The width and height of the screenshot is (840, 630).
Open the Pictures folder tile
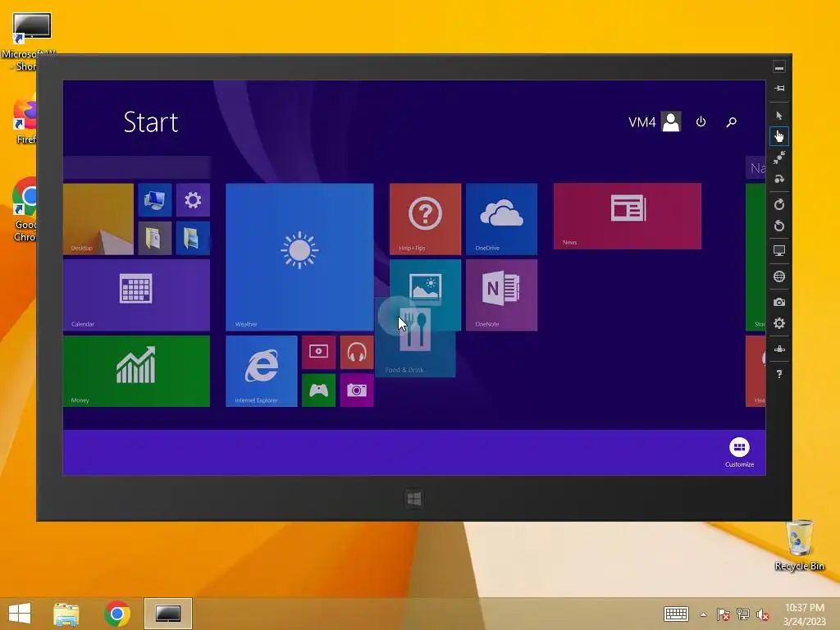tap(193, 238)
